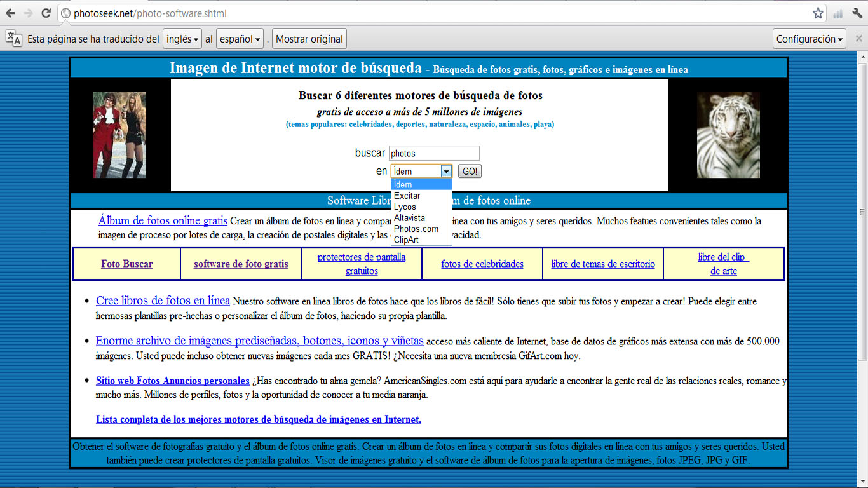This screenshot has height=488, width=868.
Task: Click the scrollbar up arrow
Action: (x=862, y=57)
